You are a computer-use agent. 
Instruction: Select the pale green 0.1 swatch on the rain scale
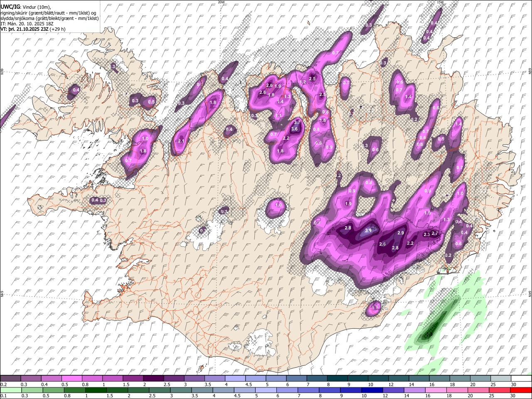(10, 389)
